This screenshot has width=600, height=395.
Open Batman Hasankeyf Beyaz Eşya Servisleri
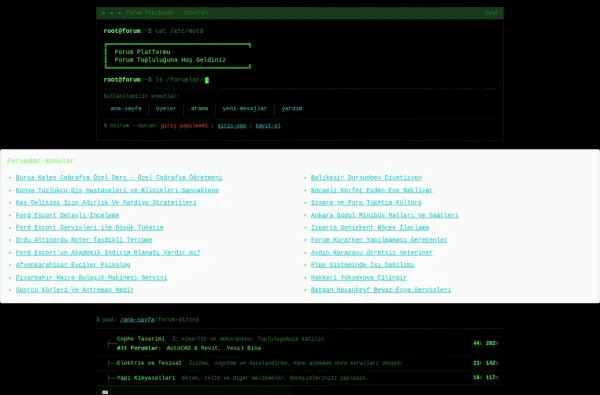(381, 290)
